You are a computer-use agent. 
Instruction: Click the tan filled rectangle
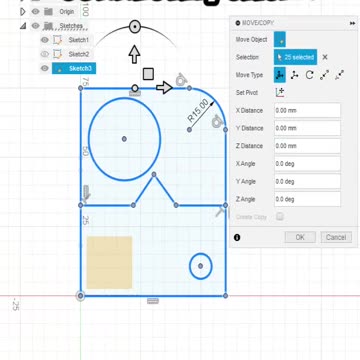(109, 263)
